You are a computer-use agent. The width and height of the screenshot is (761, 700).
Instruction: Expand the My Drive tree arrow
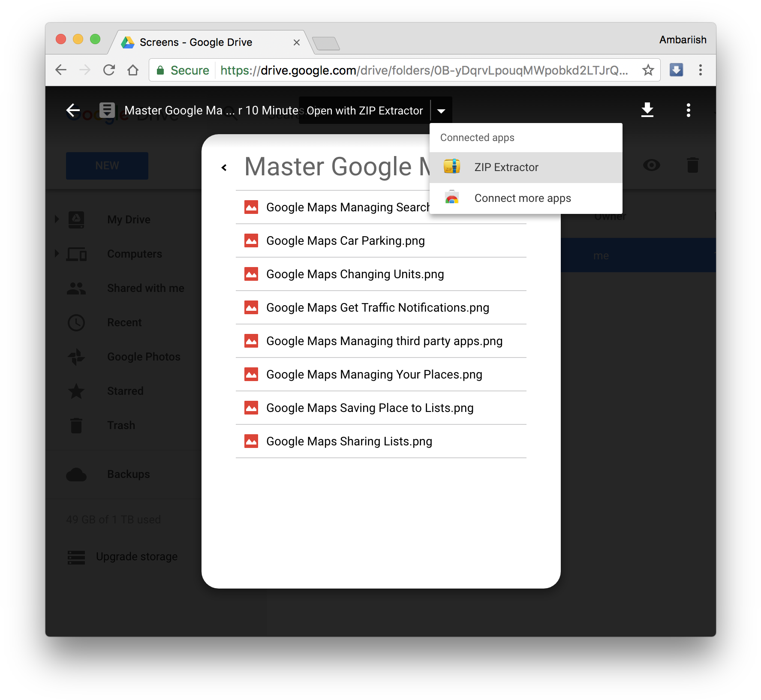(x=57, y=219)
